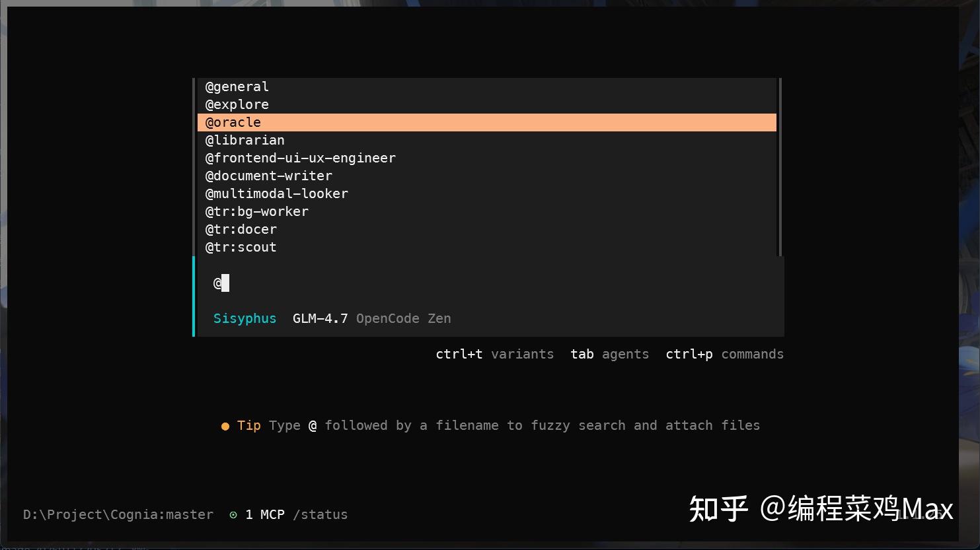Image resolution: width=980 pixels, height=550 pixels.
Task: Click the tab agents hint
Action: pyautogui.click(x=609, y=354)
